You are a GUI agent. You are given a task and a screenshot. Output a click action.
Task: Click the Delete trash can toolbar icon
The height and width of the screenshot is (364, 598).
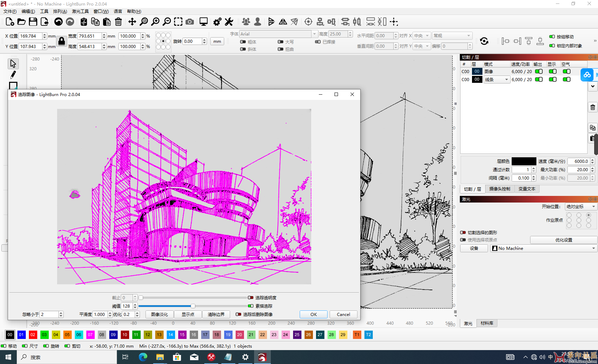(118, 22)
